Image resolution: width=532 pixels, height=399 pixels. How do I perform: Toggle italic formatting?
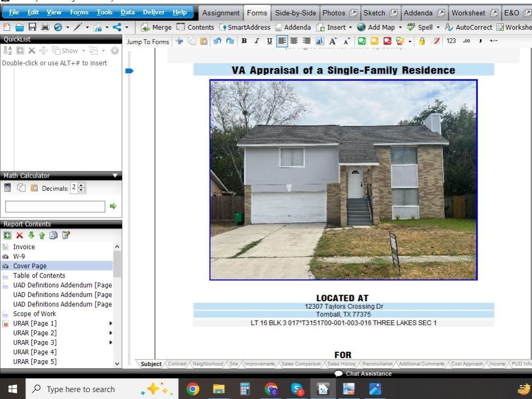point(256,41)
